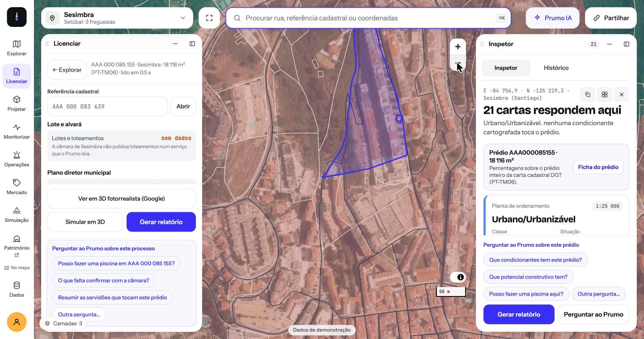
Task: Click the grid icon beside the coordinates
Action: (605, 94)
